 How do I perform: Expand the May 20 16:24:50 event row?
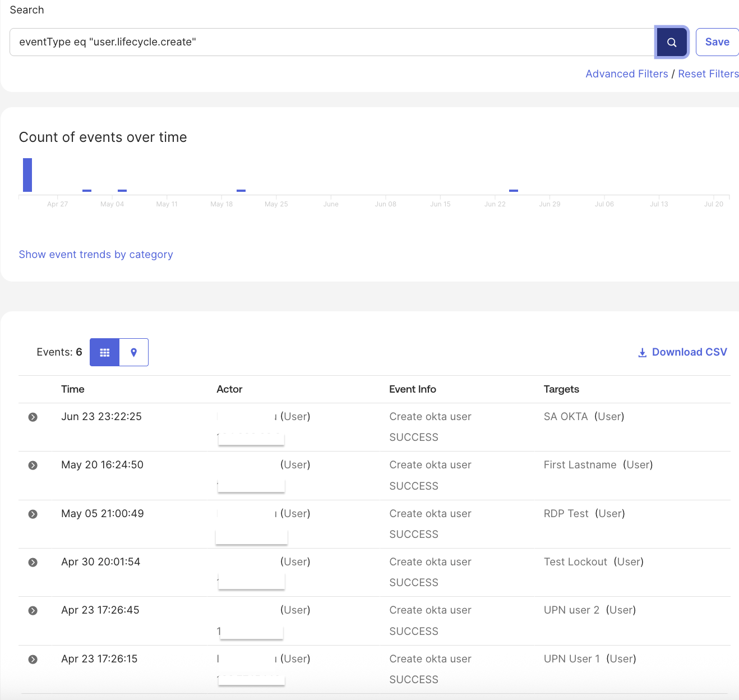[x=33, y=466]
